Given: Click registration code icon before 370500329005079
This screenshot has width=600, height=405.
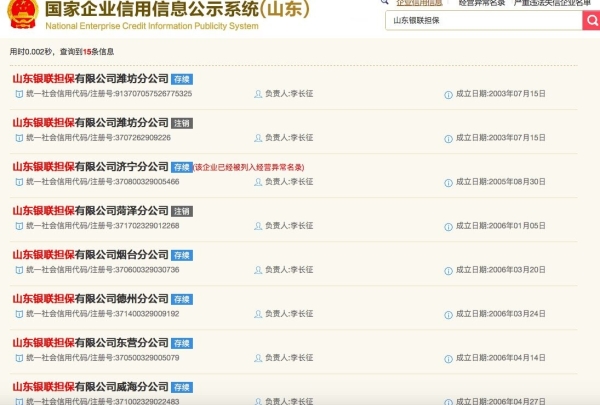Looking at the screenshot, I should tap(19, 358).
